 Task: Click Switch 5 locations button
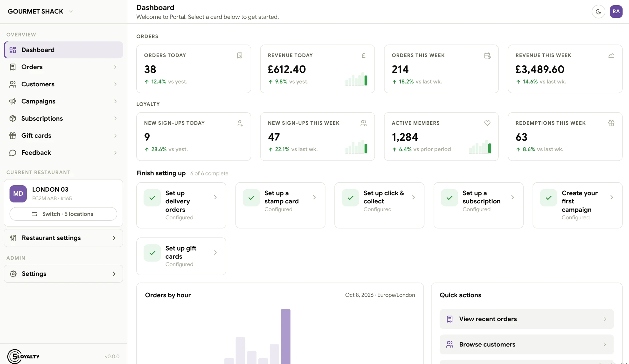coord(63,214)
